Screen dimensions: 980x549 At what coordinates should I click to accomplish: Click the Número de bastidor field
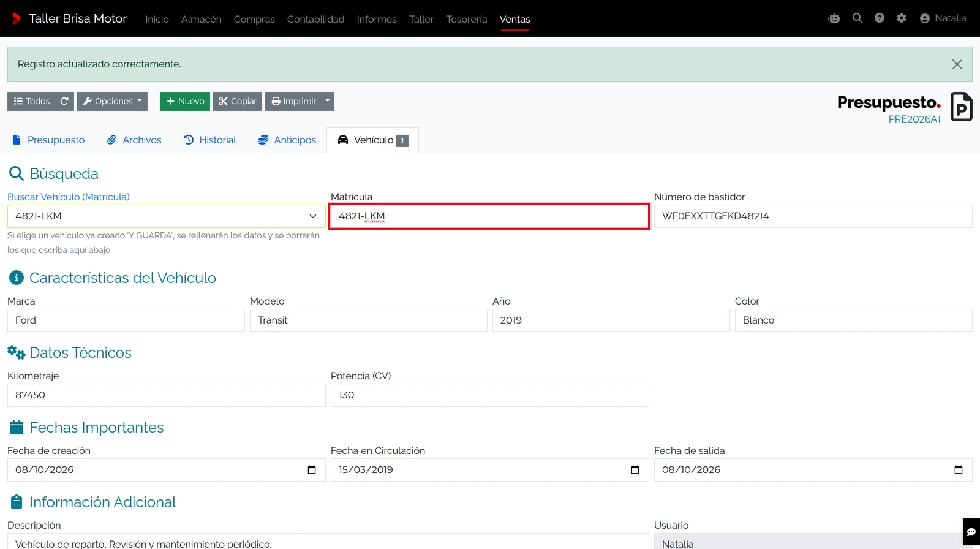tap(813, 216)
